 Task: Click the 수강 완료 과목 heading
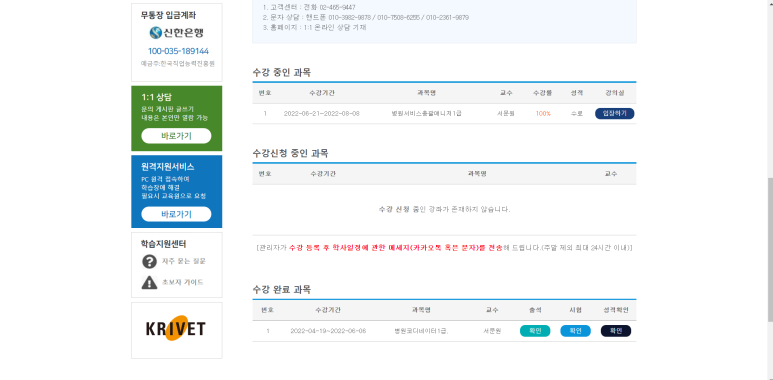pyautogui.click(x=281, y=289)
